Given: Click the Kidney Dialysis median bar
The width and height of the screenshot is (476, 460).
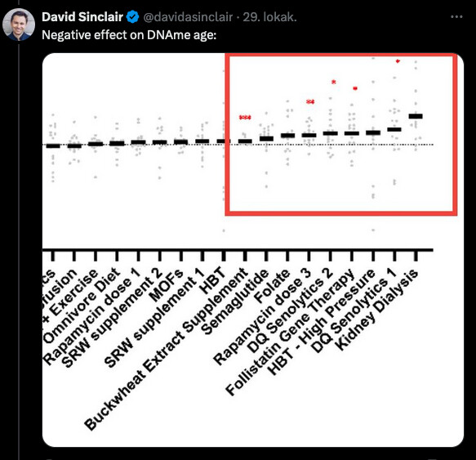Looking at the screenshot, I should pyautogui.click(x=416, y=116).
